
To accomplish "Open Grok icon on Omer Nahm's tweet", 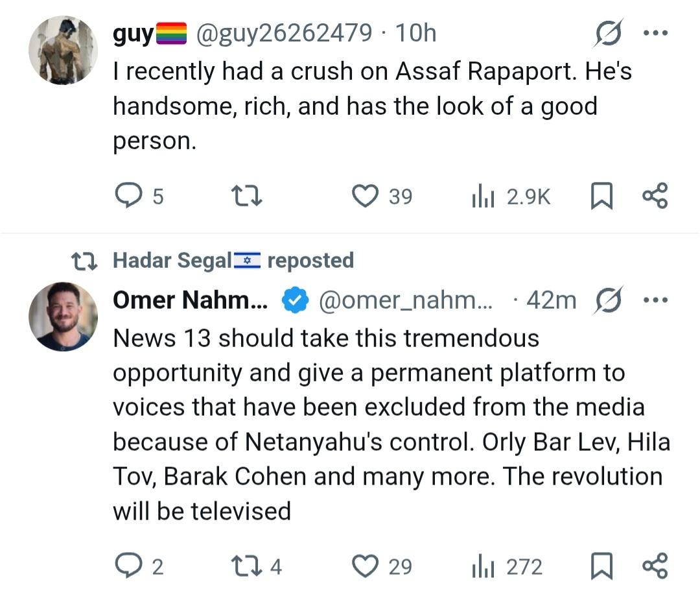I will (608, 300).
